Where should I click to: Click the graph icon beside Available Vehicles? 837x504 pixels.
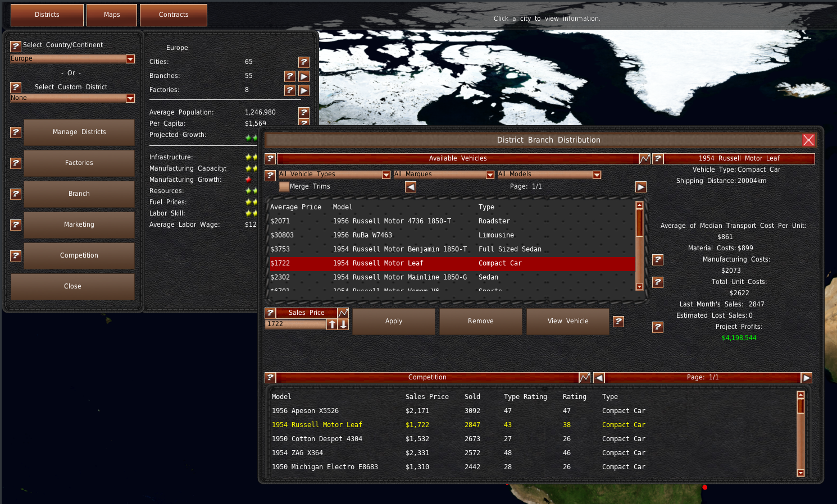point(644,159)
